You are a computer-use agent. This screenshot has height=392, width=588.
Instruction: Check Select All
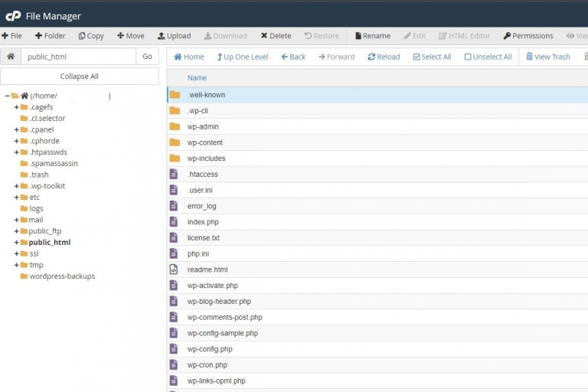[433, 57]
